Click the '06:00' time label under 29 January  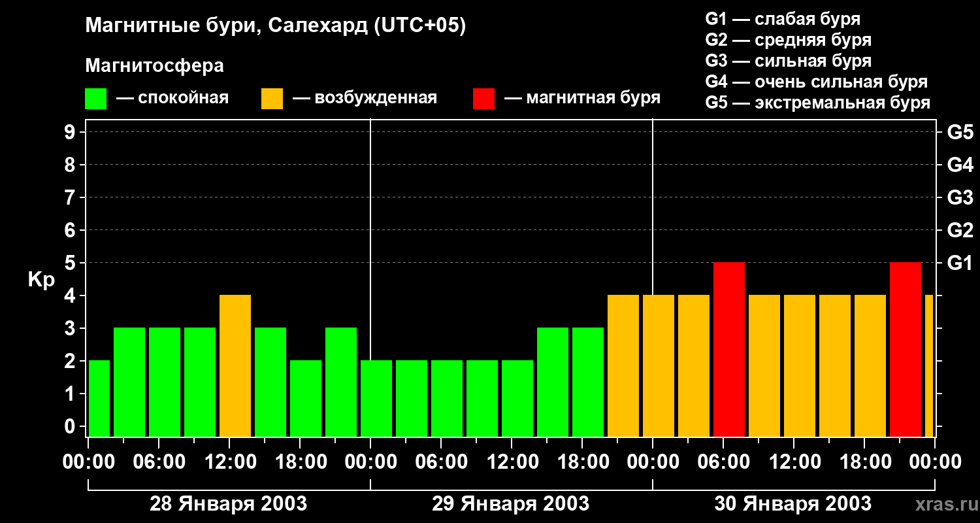pyautogui.click(x=441, y=462)
